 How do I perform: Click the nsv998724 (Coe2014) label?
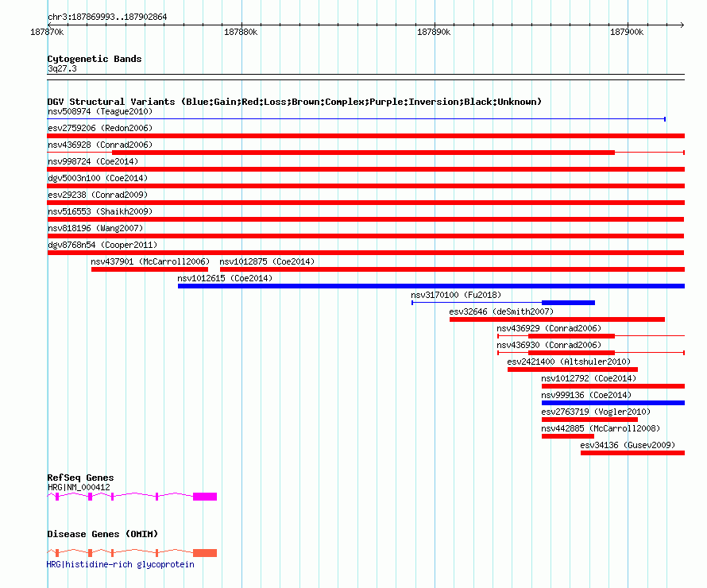pos(93,161)
